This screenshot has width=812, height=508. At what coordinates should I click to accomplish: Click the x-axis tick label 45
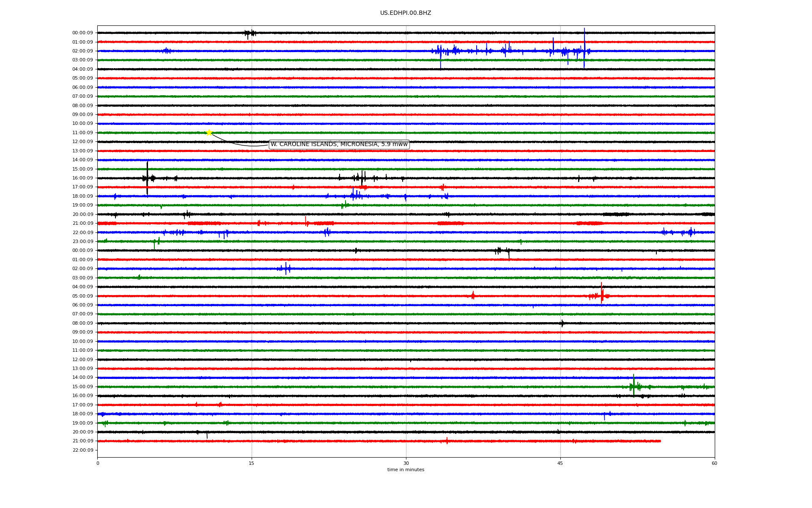560,463
